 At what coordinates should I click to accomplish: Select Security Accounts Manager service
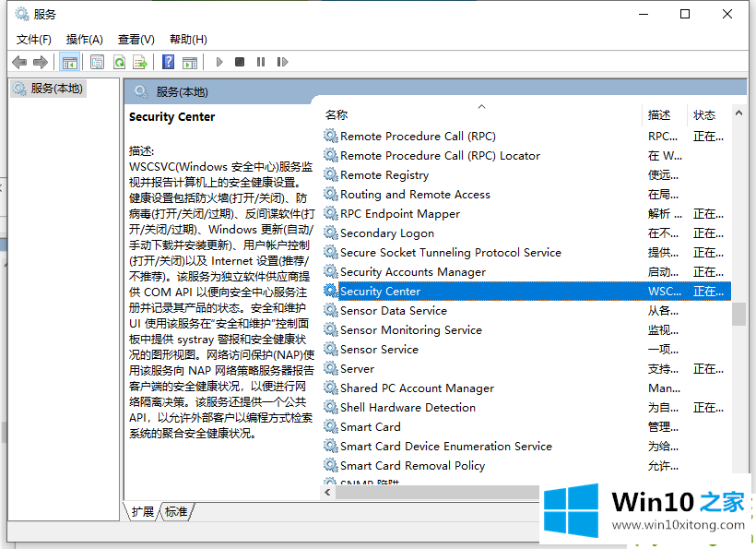[x=526, y=272]
